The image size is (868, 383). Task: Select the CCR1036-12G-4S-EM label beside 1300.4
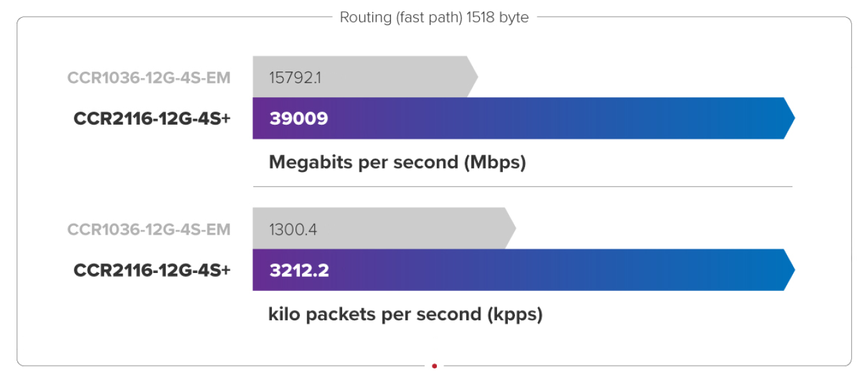coord(148,230)
